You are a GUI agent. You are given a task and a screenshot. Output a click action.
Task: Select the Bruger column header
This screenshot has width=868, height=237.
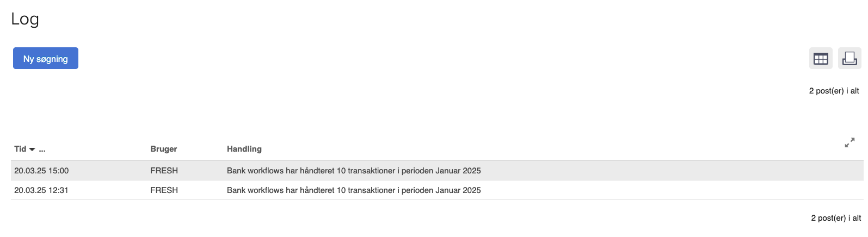pos(164,149)
